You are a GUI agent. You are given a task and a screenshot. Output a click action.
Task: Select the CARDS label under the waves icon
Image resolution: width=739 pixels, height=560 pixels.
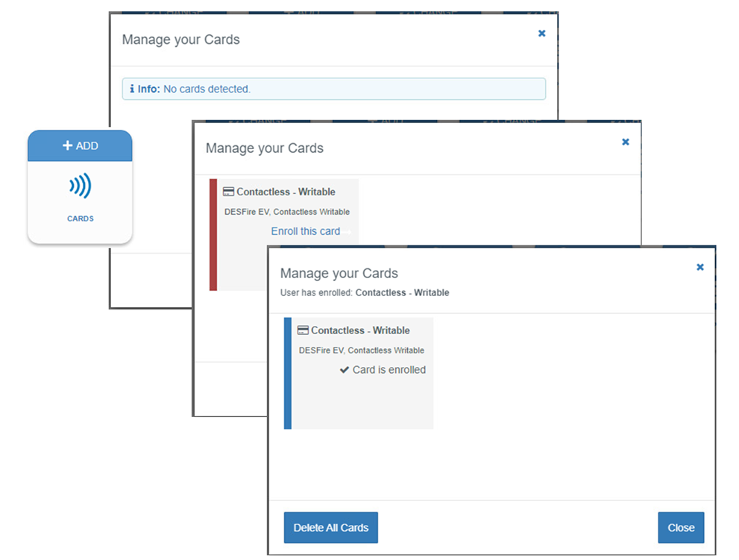click(80, 219)
